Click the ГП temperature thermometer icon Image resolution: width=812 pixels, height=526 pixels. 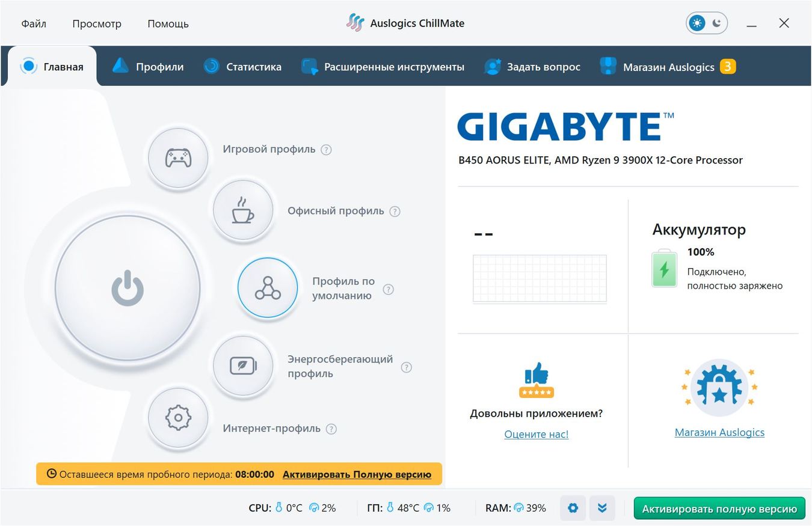[390, 508]
